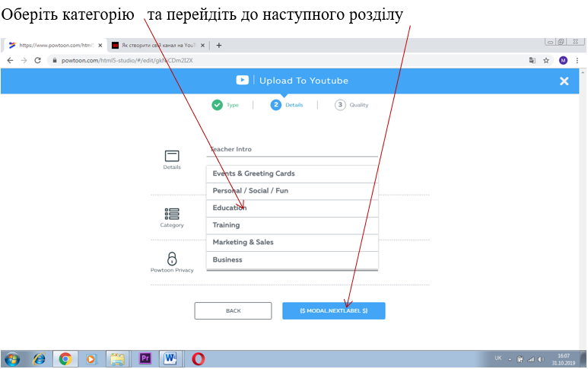Click the Details window icon
Screen dimensions: 588x369
pos(172,156)
